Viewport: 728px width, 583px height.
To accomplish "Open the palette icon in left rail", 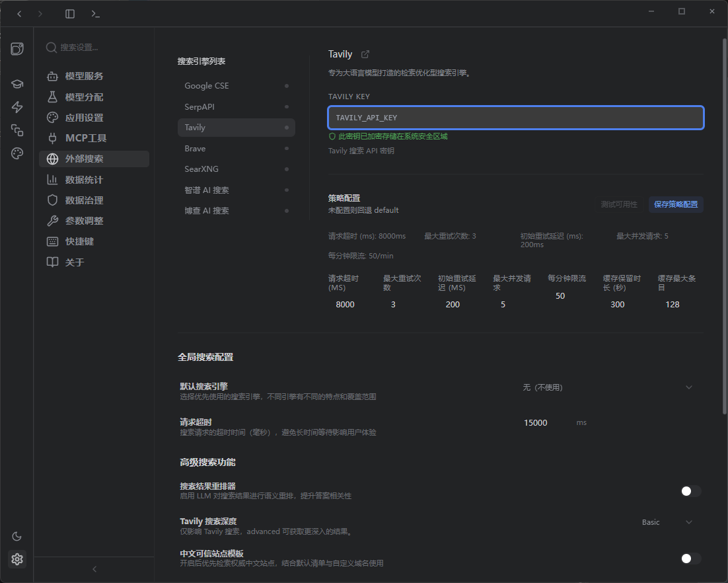I will [x=17, y=153].
